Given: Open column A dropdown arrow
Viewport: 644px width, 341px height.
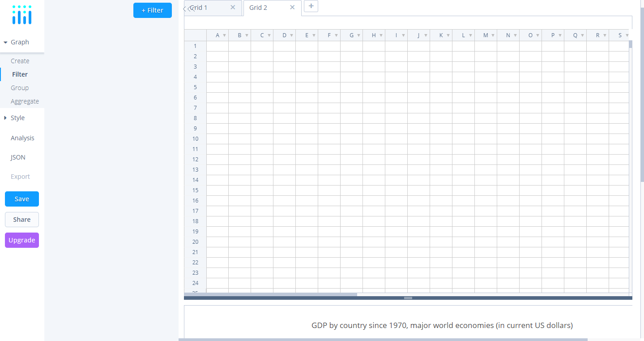Looking at the screenshot, I should coord(224,35).
